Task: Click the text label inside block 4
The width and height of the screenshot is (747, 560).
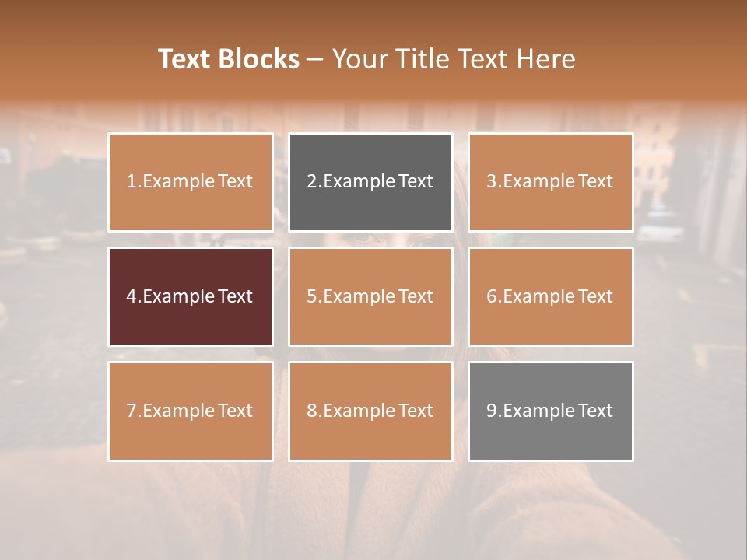Action: pos(189,296)
